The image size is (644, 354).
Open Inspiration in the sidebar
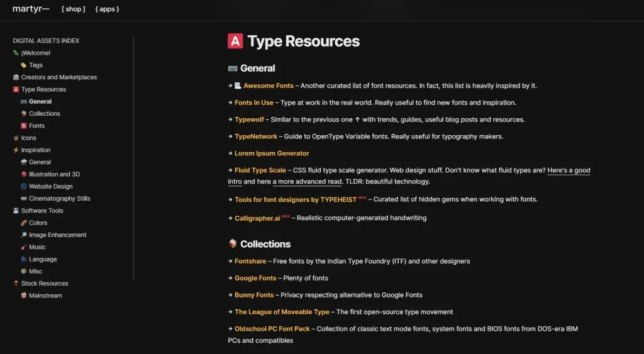coord(36,150)
